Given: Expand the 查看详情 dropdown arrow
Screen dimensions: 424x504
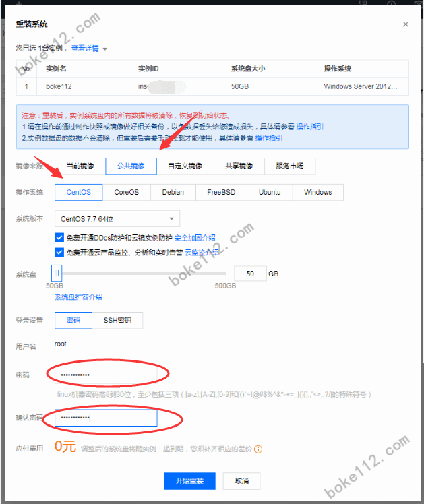Looking at the screenshot, I should pos(104,49).
